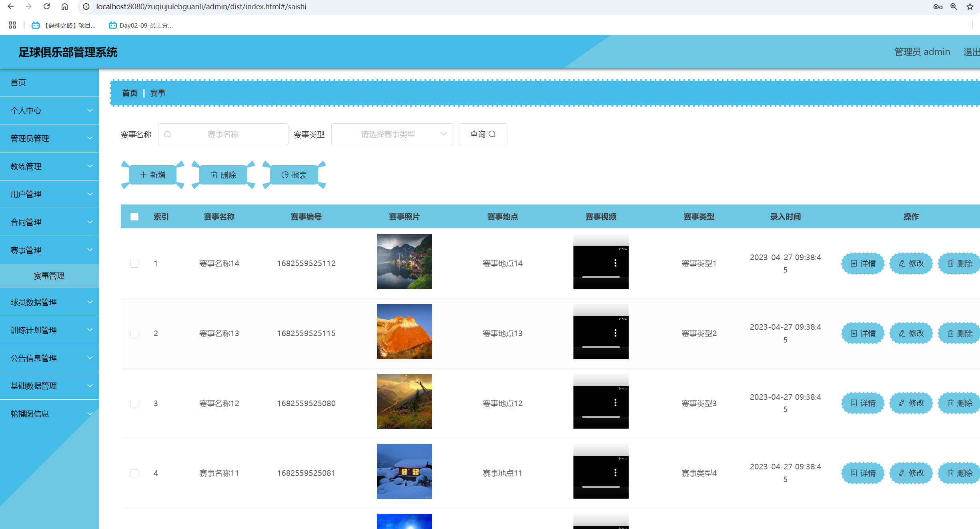The width and height of the screenshot is (980, 529).
Task: Click 管理员 admin user label
Action: pyautogui.click(x=922, y=52)
